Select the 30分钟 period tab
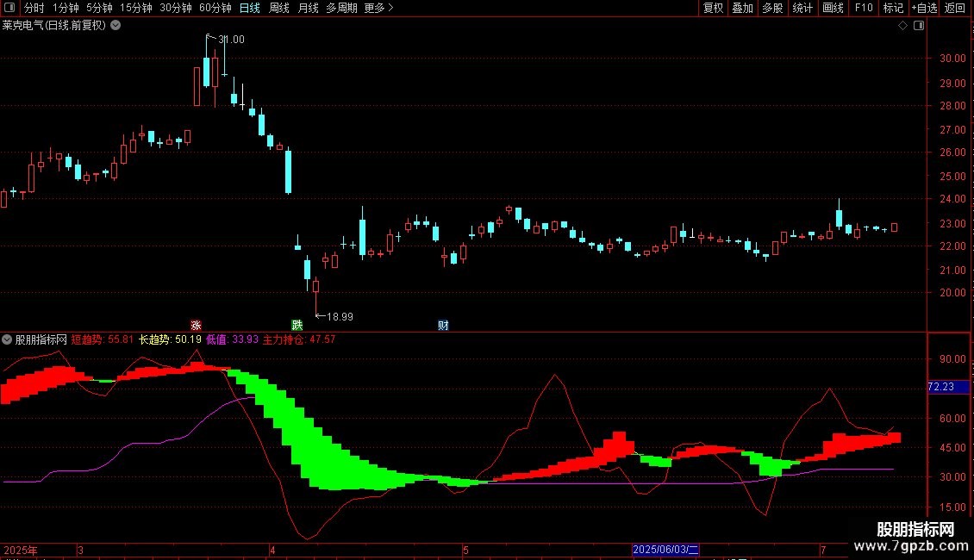974x560 pixels. point(176,8)
